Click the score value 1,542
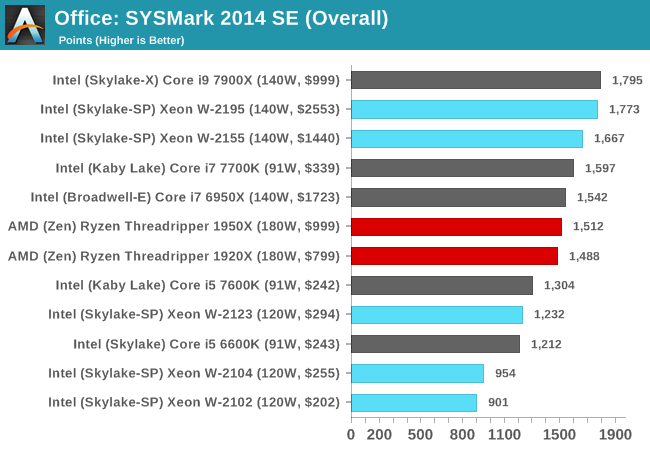 point(592,197)
